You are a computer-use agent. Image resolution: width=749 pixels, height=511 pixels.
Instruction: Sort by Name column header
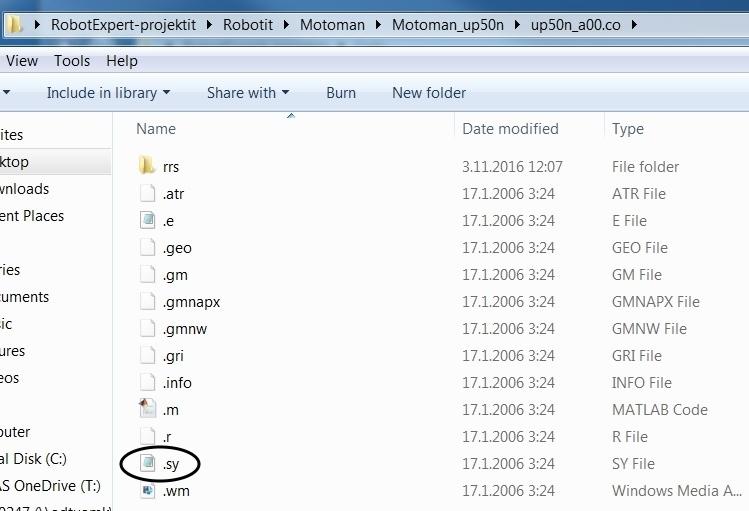156,128
